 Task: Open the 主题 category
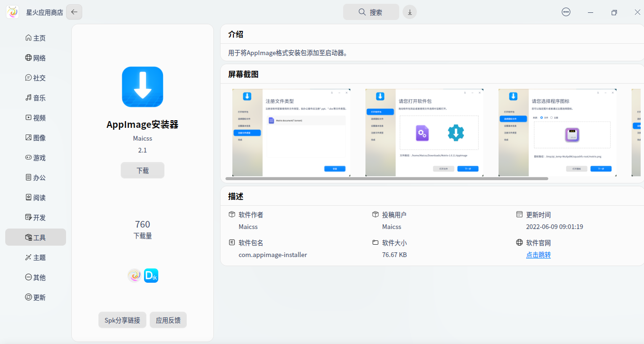coord(36,258)
